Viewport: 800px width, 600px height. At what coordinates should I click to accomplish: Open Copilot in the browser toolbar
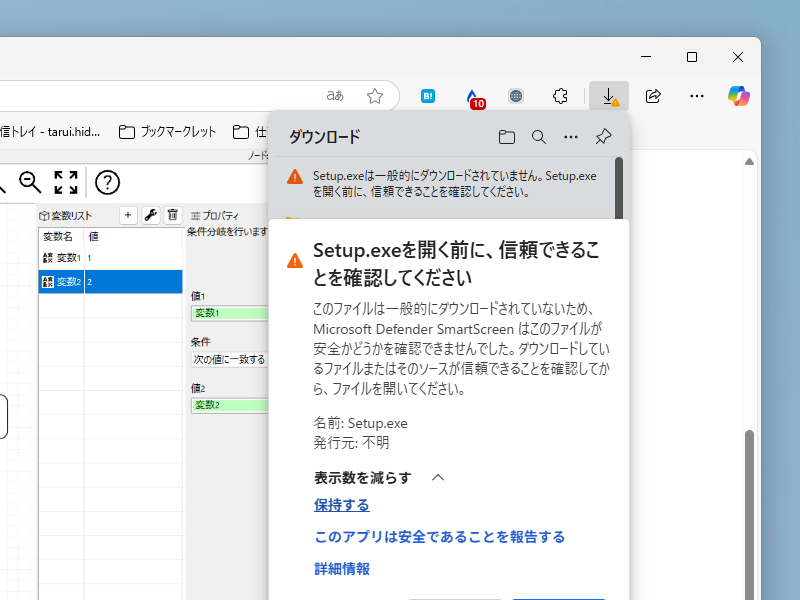pyautogui.click(x=737, y=96)
